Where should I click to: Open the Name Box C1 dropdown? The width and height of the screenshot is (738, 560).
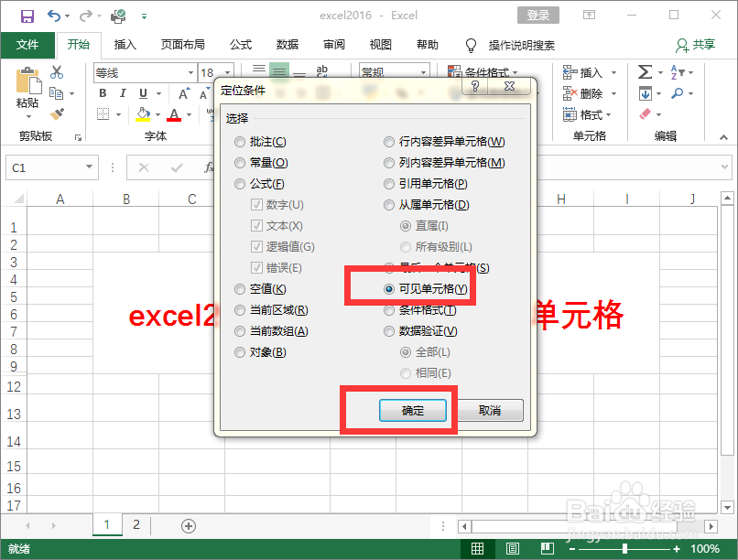point(89,167)
